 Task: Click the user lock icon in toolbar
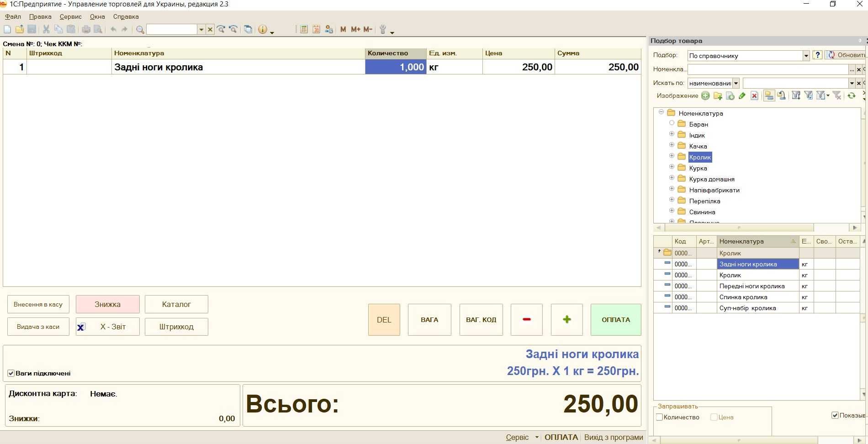329,29
